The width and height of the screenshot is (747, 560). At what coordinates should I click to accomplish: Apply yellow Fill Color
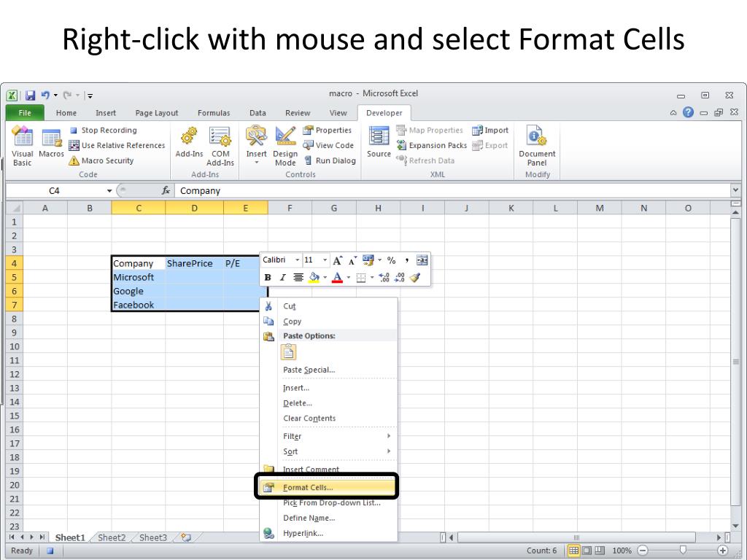pyautogui.click(x=314, y=278)
